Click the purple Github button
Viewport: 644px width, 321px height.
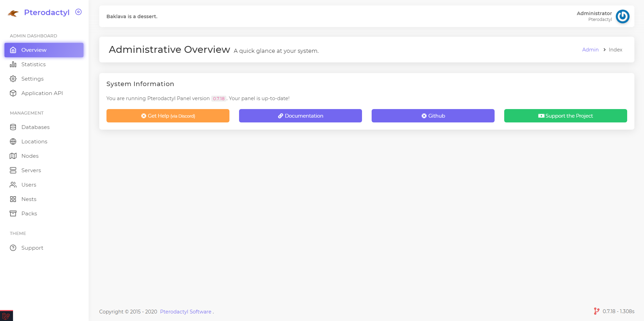tap(433, 116)
